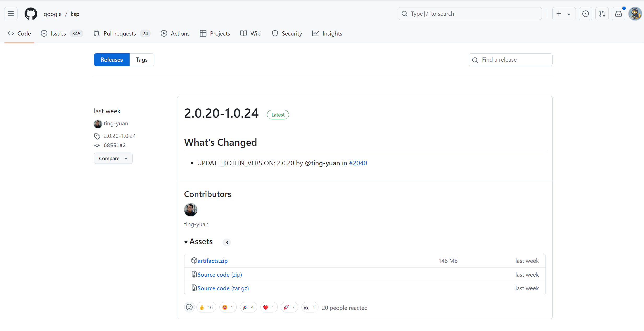
Task: Download the artifacts.zip asset
Action: [212, 261]
